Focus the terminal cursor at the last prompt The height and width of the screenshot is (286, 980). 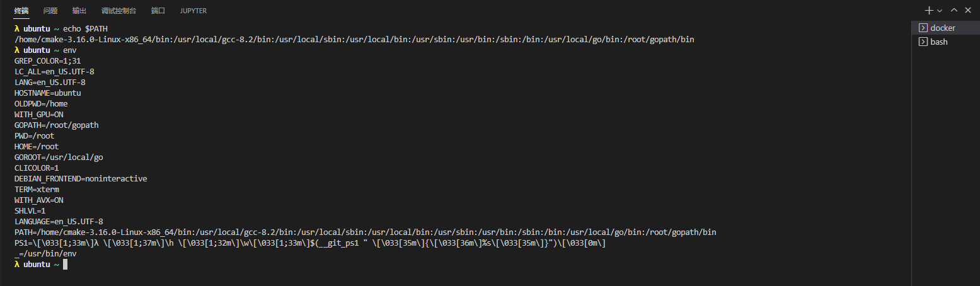[x=65, y=265]
